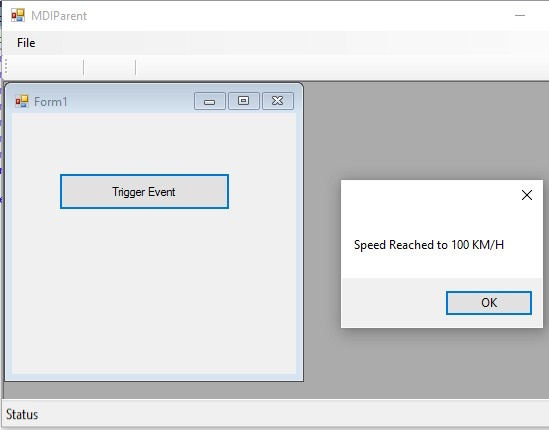This screenshot has height=430, width=549.
Task: Click the toolbar grip handle
Action: [6, 67]
